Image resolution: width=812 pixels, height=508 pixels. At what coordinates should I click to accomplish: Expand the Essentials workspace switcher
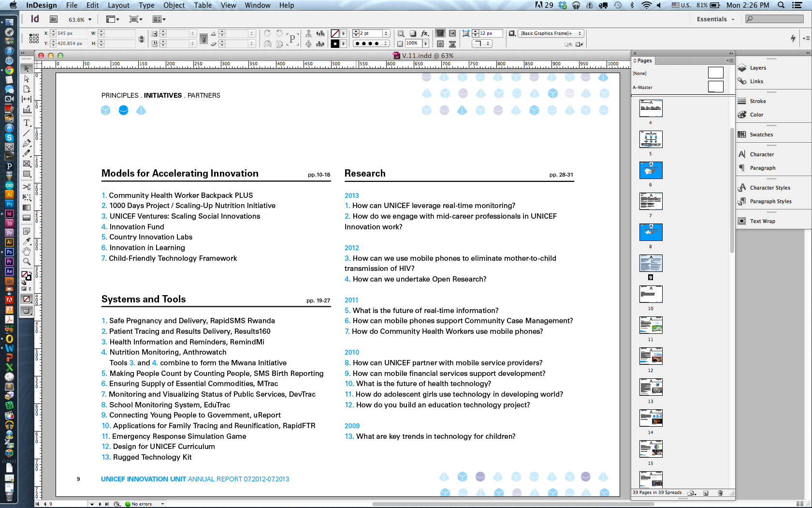click(x=715, y=19)
